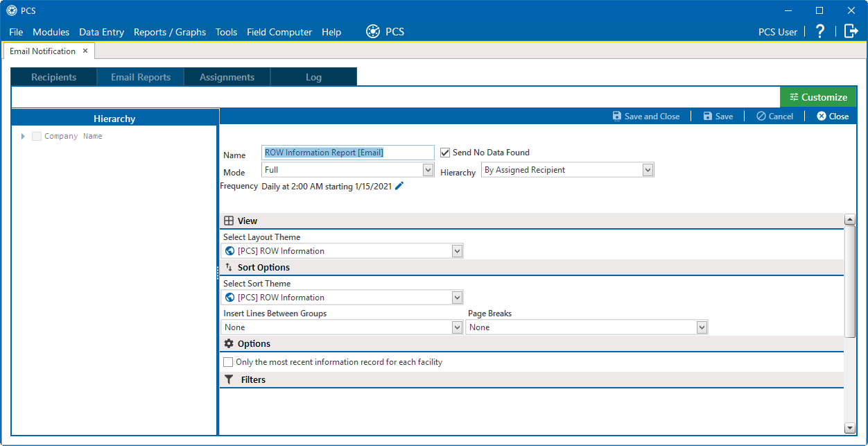Screen dimensions: 868x446
Task: Switch to the Log tab
Action: [x=314, y=77]
